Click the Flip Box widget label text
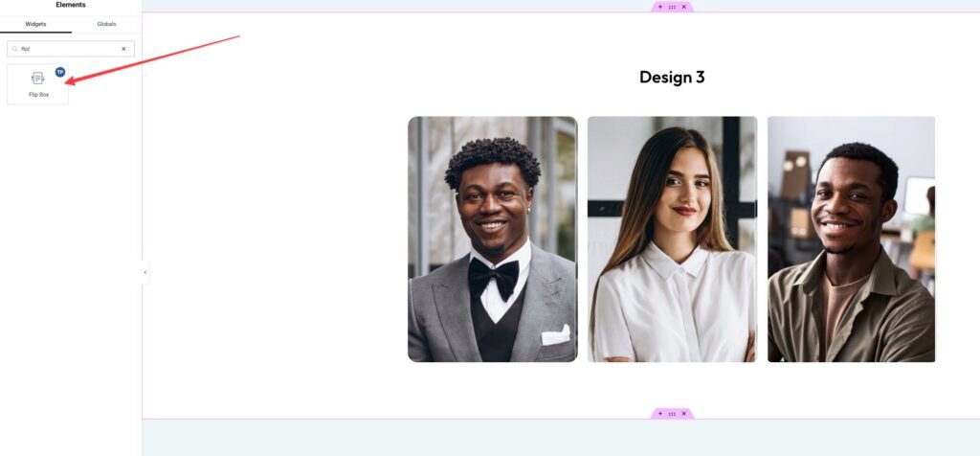This screenshot has height=456, width=980. [38, 95]
